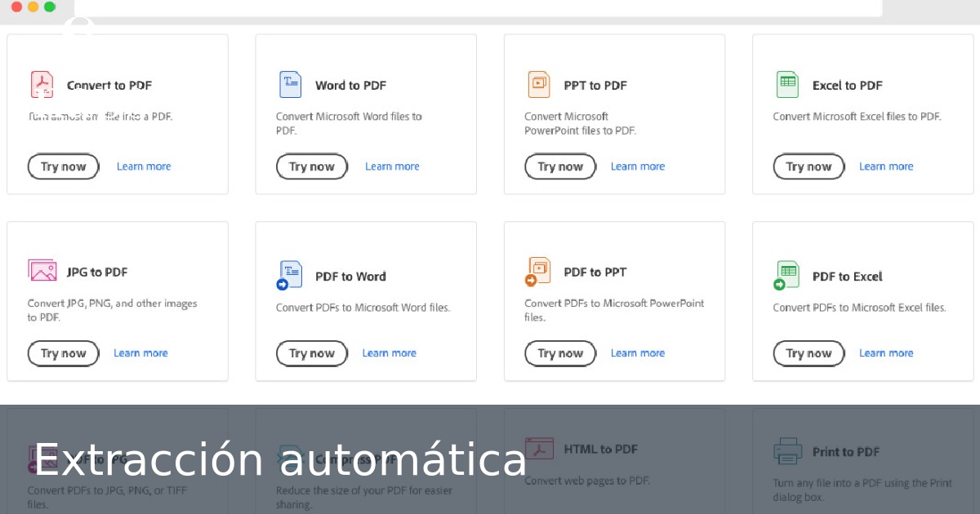Viewport: 980px width, 514px height.
Task: Click "Convert Microsoft Excel files to PDF." description
Action: pyautogui.click(x=857, y=117)
